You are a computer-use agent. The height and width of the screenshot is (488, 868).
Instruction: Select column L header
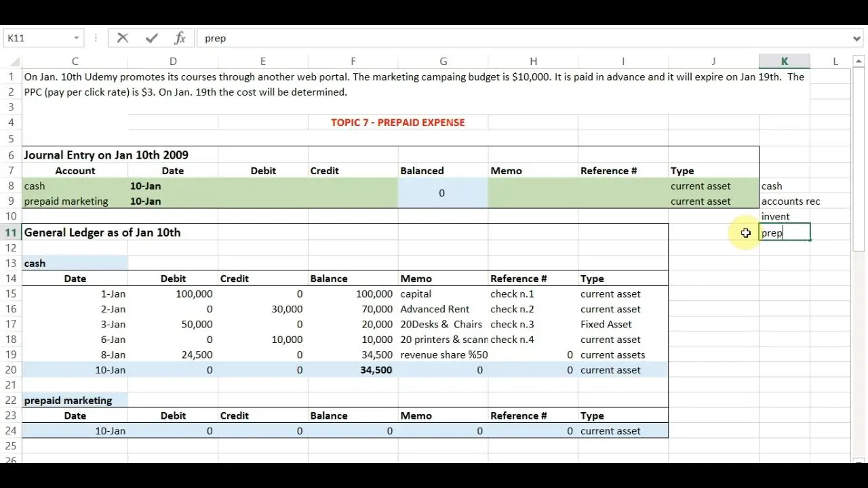click(835, 61)
